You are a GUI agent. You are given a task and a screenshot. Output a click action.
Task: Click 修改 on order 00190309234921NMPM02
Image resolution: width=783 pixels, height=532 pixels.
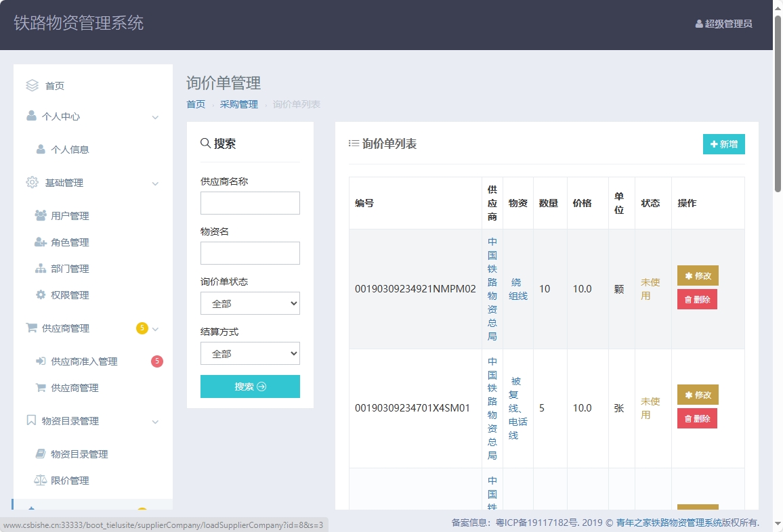coord(697,275)
